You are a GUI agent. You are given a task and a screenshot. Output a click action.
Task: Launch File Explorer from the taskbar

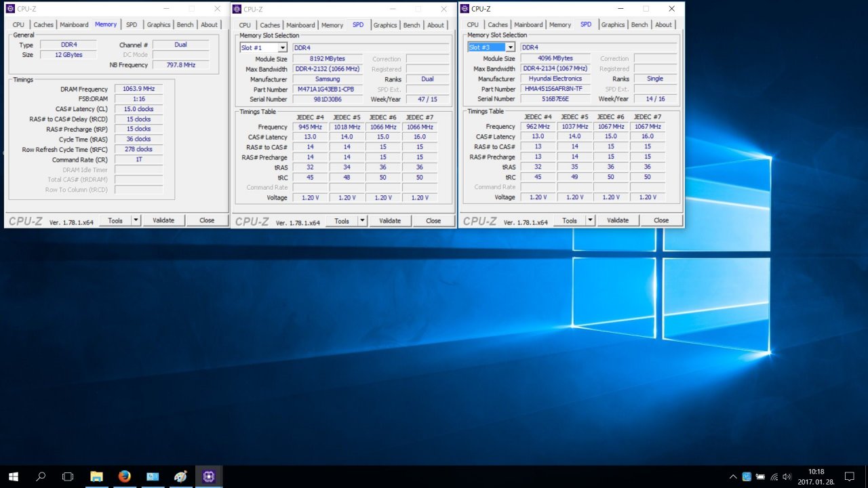96,476
